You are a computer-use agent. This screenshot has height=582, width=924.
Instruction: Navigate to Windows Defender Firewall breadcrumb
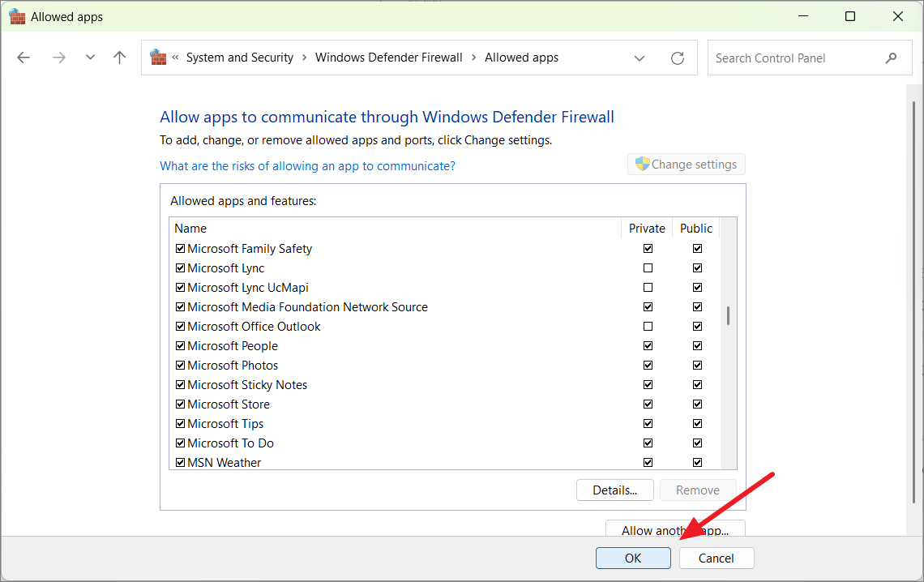[389, 58]
